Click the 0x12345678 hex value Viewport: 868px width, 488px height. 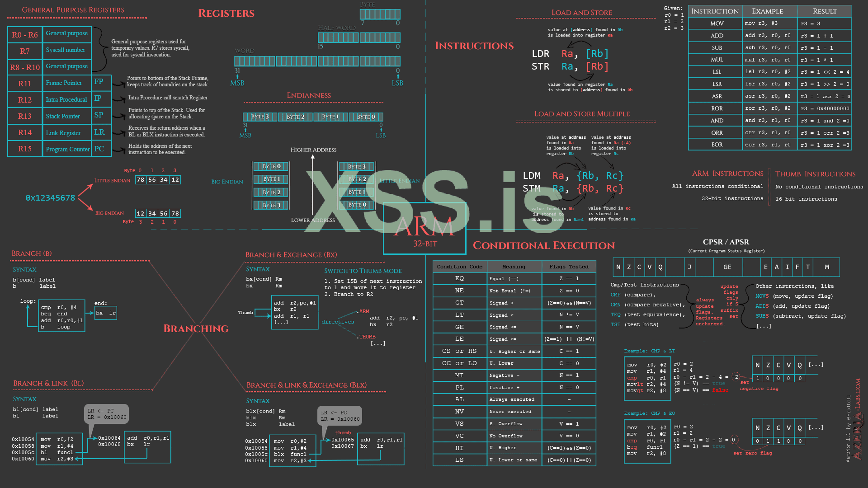pyautogui.click(x=50, y=198)
